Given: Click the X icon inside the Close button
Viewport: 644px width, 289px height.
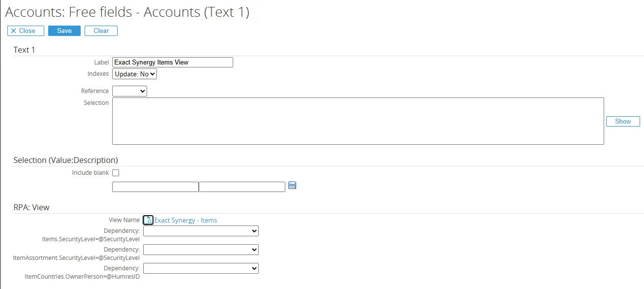Looking at the screenshot, I should 12,31.
